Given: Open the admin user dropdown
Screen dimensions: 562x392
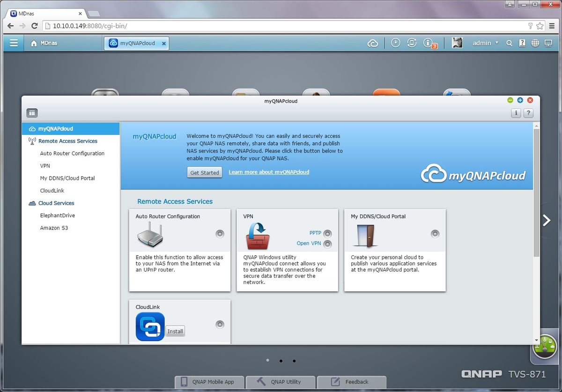Looking at the screenshot, I should [486, 43].
